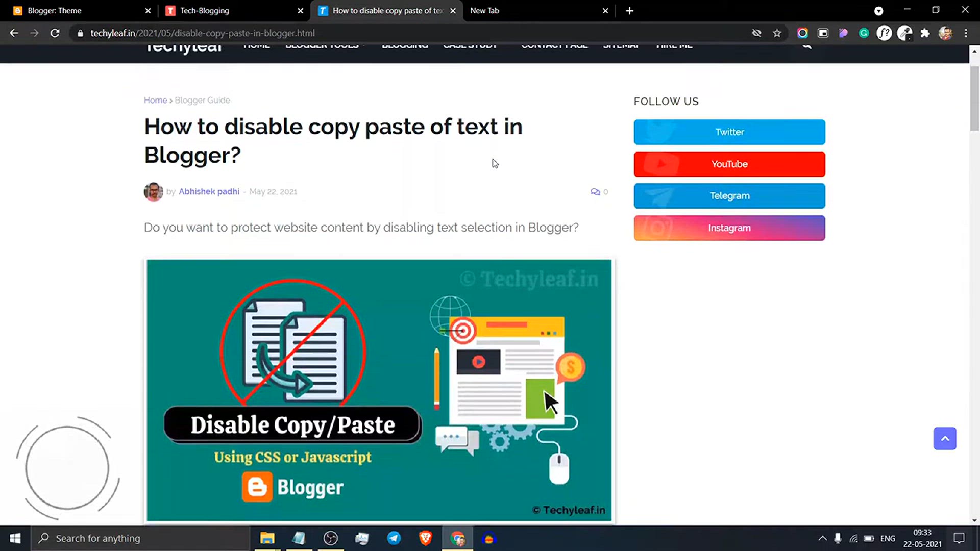This screenshot has width=980, height=551.
Task: Click the Instagram follow button
Action: [729, 228]
